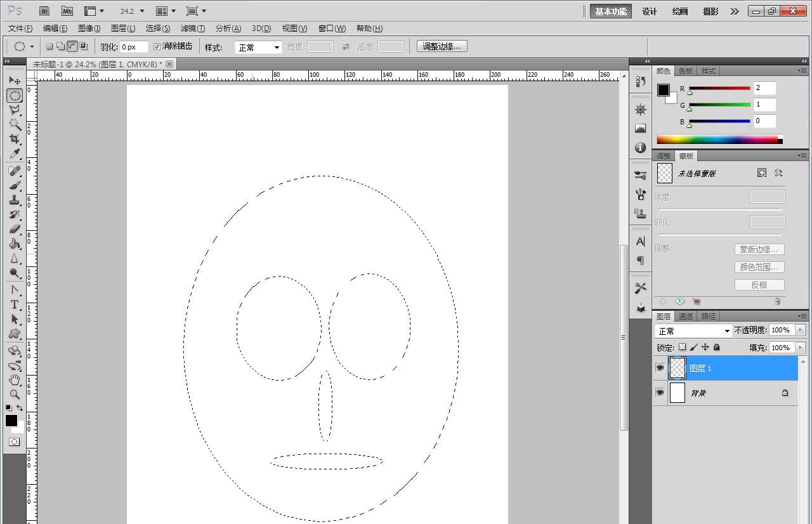The height and width of the screenshot is (524, 812).
Task: Switch to the 色板 swatches tab
Action: tap(686, 70)
